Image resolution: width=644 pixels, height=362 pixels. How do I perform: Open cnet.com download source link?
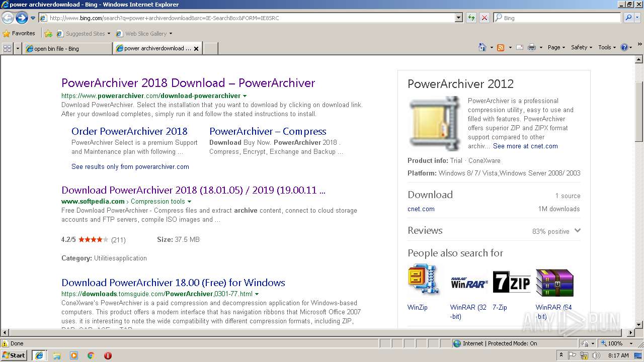[421, 209]
